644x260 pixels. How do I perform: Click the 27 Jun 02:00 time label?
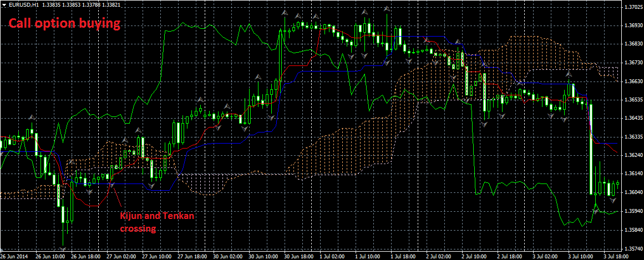coord(121,256)
